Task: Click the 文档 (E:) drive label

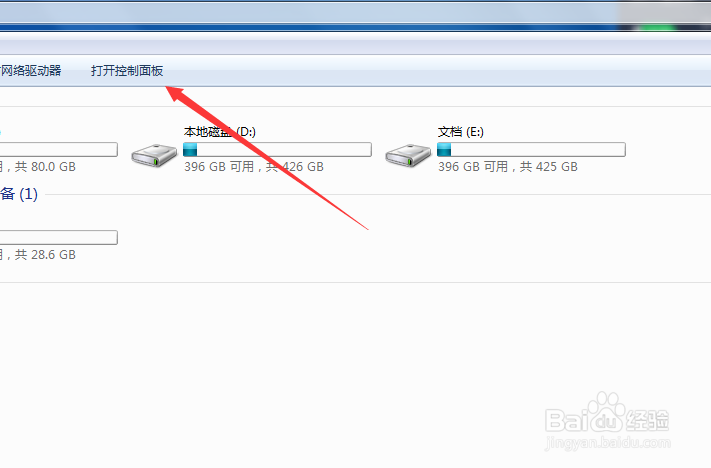Action: (461, 132)
